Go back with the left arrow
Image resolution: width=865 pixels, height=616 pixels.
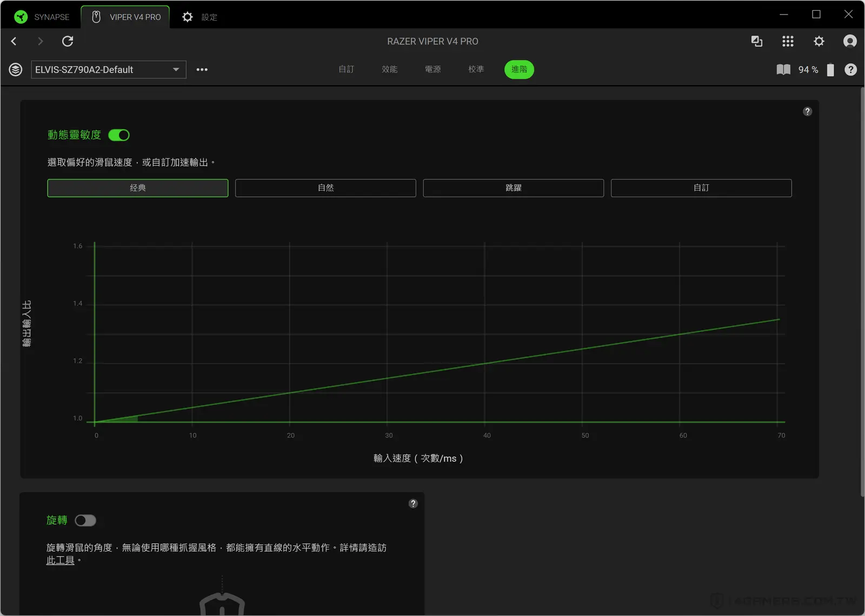click(14, 41)
